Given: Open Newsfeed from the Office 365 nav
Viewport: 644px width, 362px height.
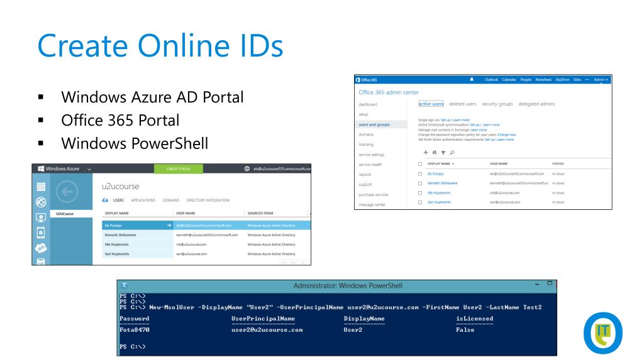Looking at the screenshot, I should [543, 80].
